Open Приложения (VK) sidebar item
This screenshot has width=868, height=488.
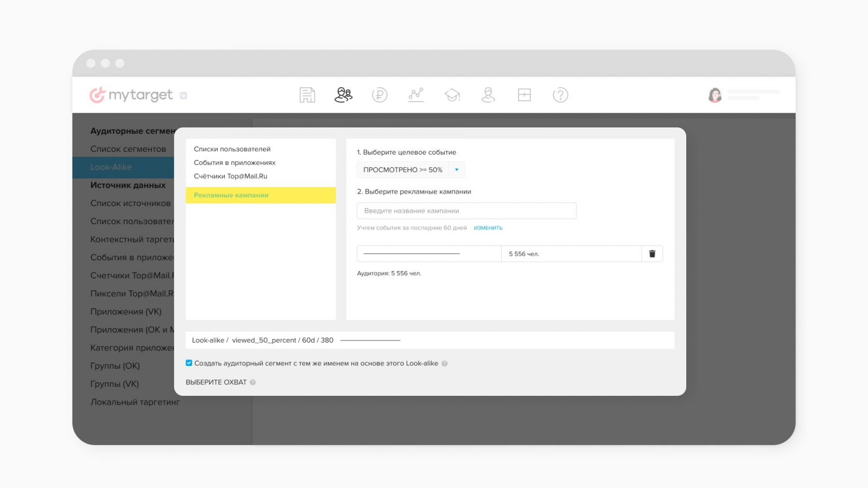point(126,312)
